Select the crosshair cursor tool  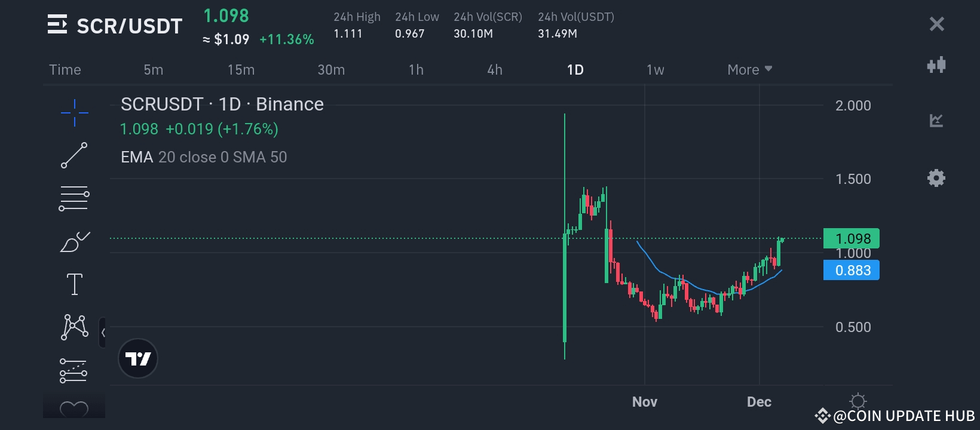[75, 113]
